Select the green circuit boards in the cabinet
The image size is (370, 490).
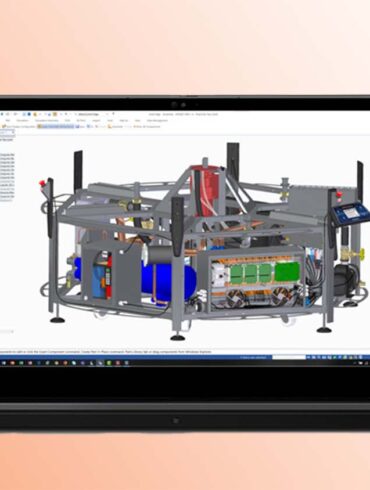(x=265, y=273)
